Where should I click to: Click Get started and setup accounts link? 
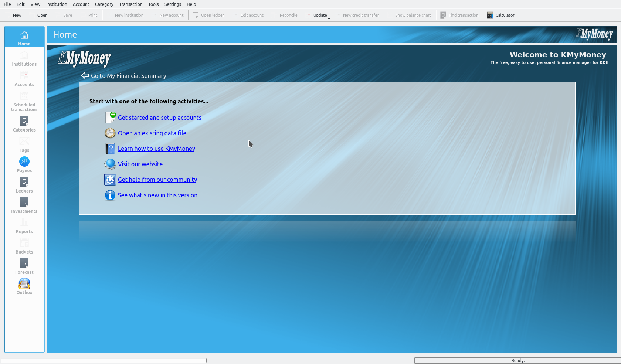(x=160, y=118)
